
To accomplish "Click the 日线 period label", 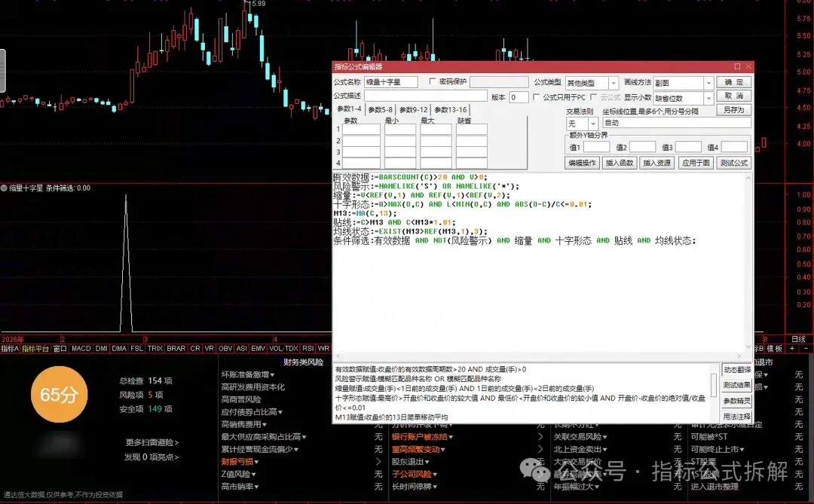I will 798,339.
